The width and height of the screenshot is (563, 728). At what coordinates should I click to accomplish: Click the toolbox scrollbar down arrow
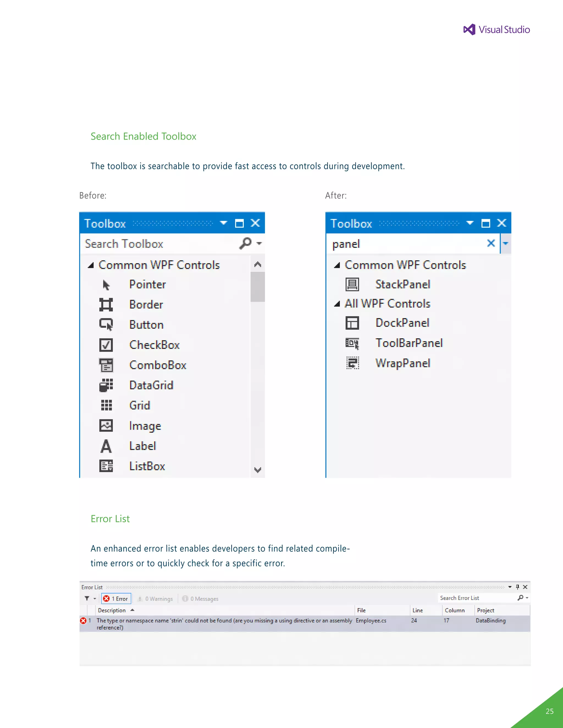pyautogui.click(x=258, y=470)
